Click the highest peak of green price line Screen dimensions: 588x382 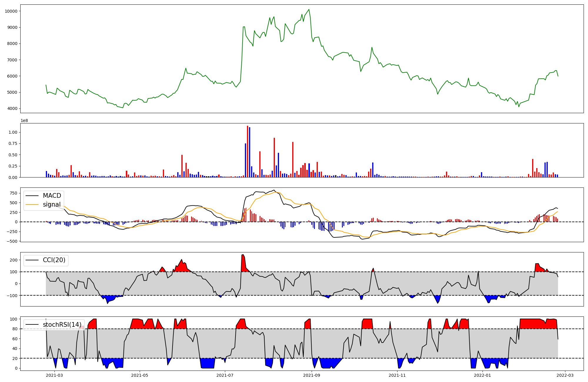[309, 10]
